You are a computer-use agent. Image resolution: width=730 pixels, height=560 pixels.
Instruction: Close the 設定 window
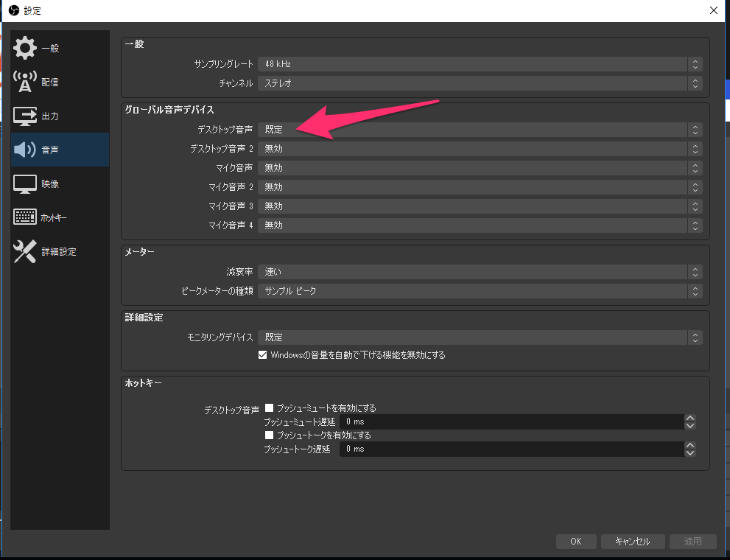(x=714, y=10)
